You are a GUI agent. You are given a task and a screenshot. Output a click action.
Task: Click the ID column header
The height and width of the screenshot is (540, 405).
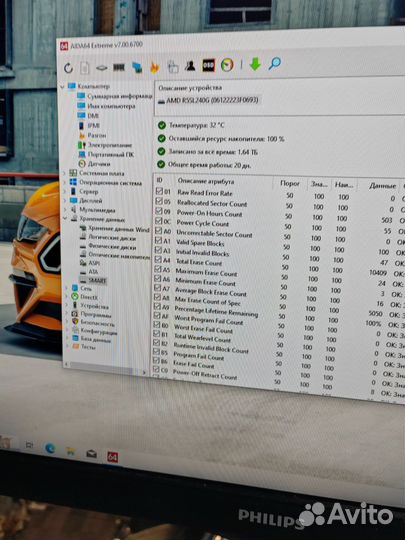[x=160, y=180]
